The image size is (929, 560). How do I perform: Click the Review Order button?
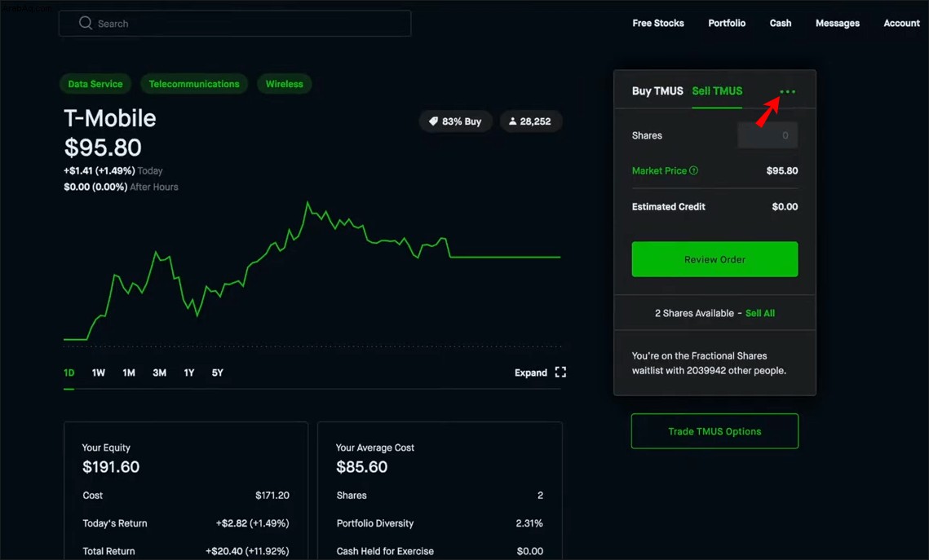(714, 259)
